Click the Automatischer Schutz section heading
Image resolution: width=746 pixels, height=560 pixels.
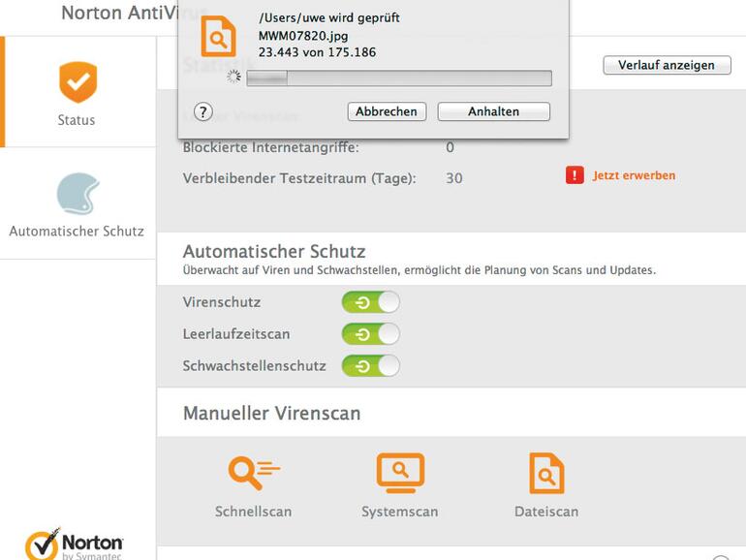tap(274, 251)
